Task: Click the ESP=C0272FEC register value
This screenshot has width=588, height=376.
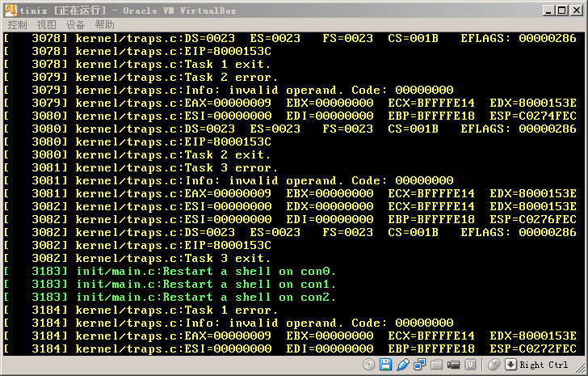Action: click(533, 349)
